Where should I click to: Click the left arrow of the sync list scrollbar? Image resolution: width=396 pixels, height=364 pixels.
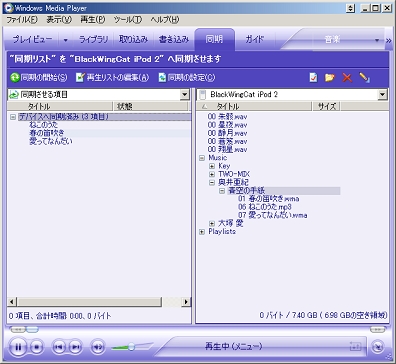point(12,302)
